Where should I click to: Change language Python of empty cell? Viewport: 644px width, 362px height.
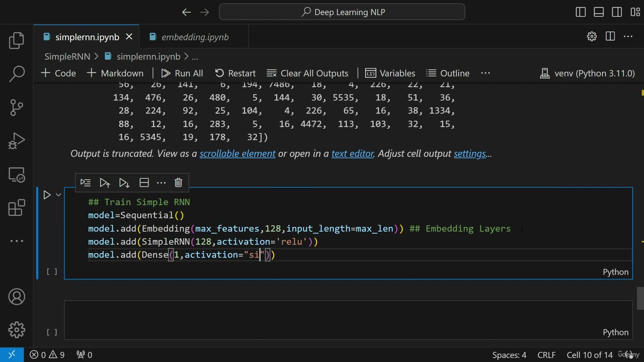(x=615, y=332)
